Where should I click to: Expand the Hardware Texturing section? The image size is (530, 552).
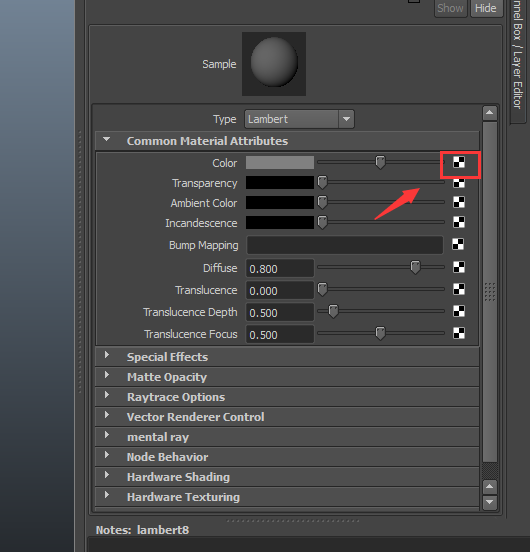tap(107, 495)
